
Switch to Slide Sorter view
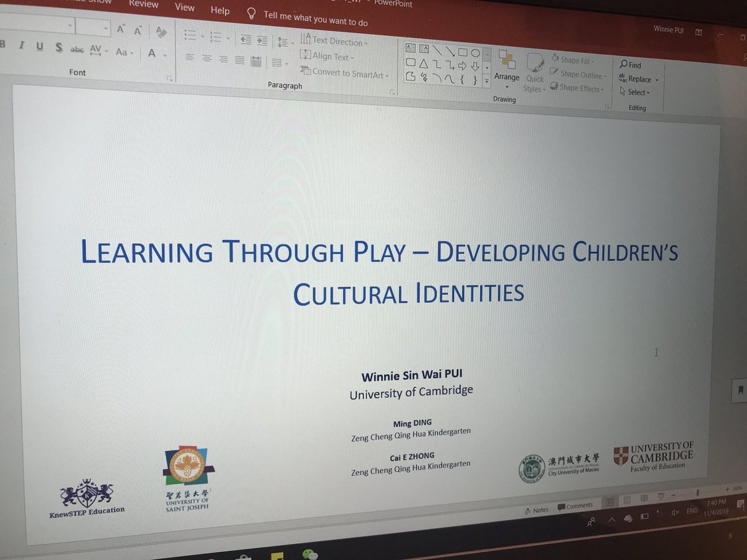coord(627,500)
